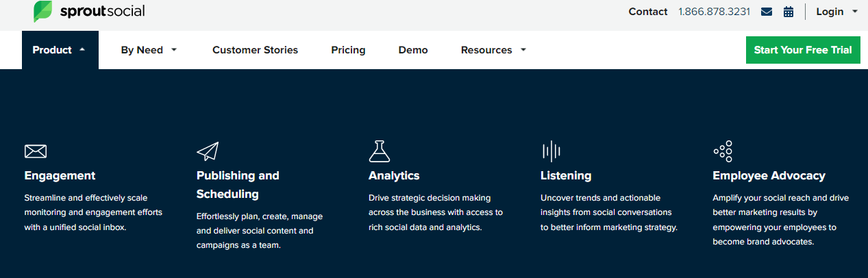Collapse the Product menu arrow
This screenshot has height=278, width=868.
[x=82, y=50]
